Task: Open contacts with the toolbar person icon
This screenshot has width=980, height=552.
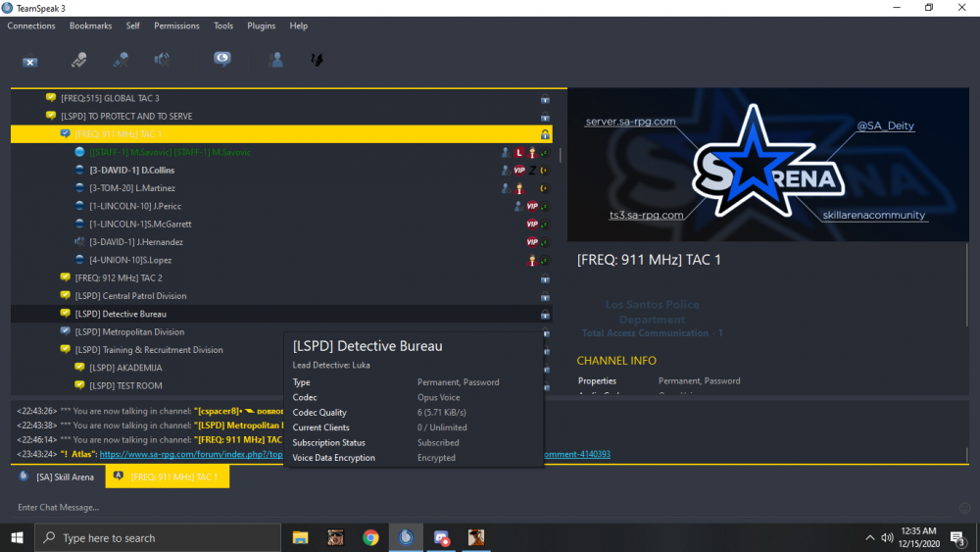Action: [276, 60]
